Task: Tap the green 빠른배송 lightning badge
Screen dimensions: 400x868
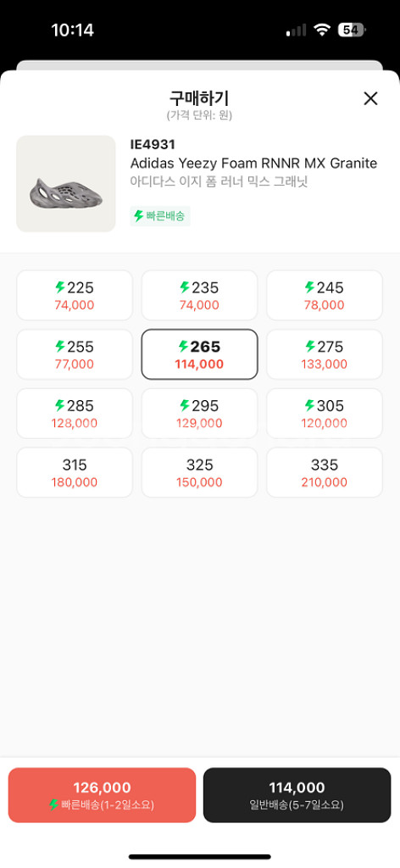Action: [160, 216]
